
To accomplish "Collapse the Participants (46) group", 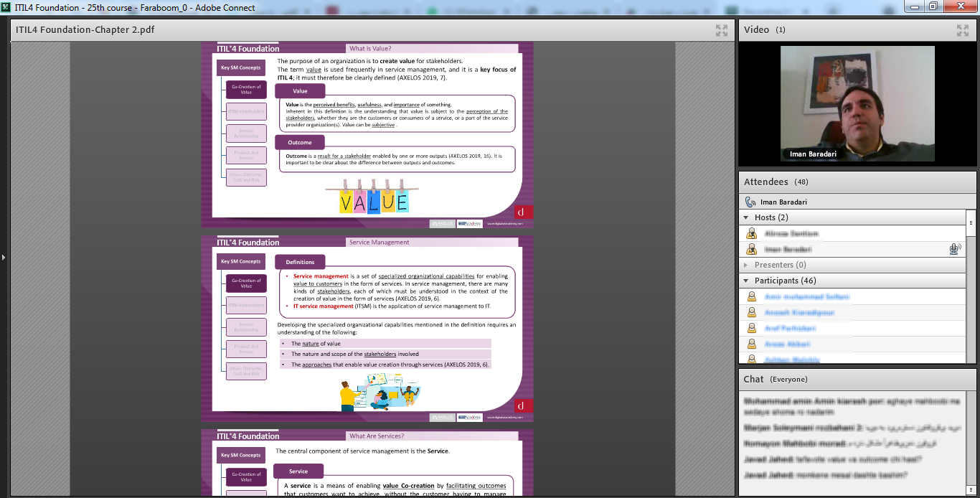I will point(745,281).
